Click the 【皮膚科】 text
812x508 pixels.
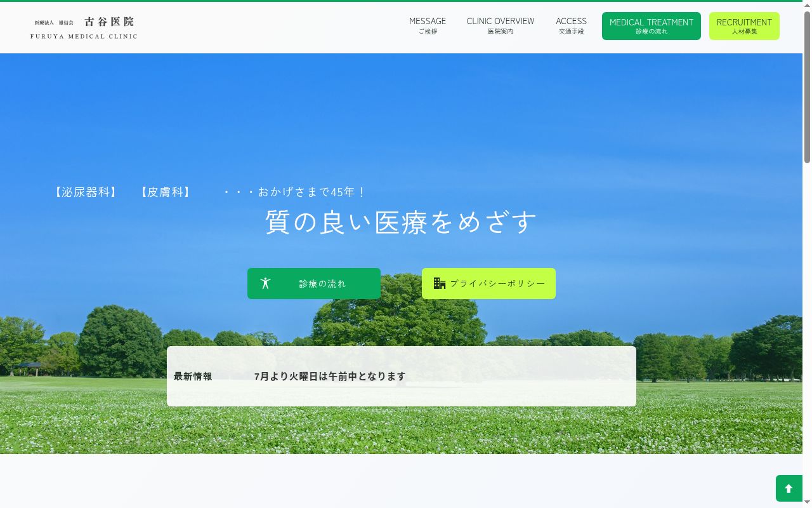tap(165, 192)
